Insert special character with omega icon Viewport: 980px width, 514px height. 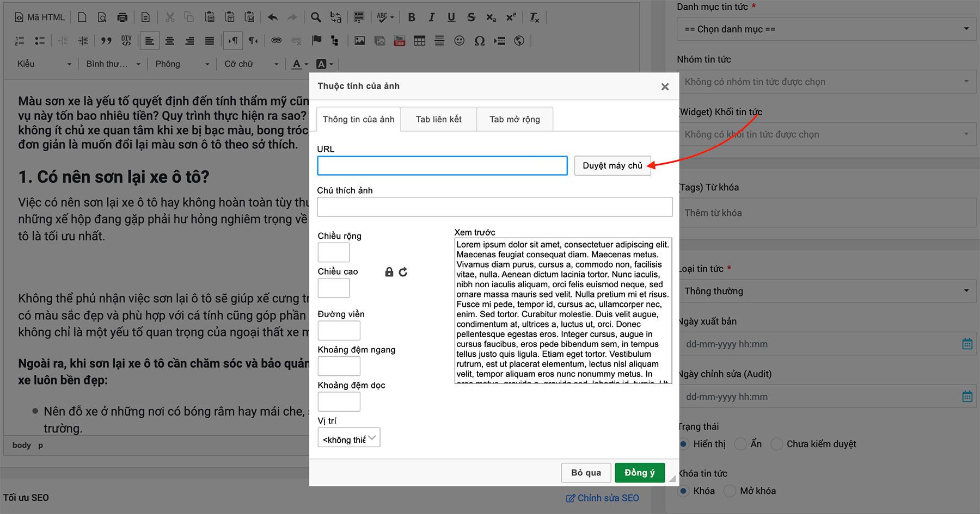(479, 41)
